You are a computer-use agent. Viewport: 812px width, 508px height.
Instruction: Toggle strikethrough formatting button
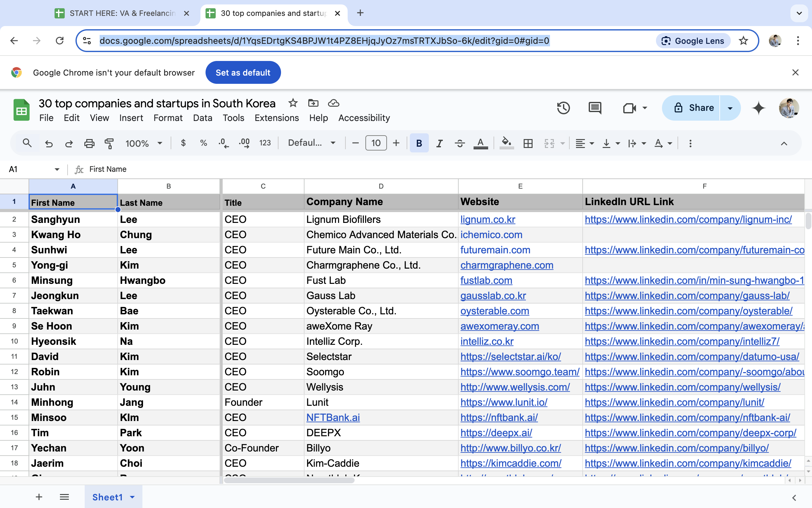coord(460,144)
